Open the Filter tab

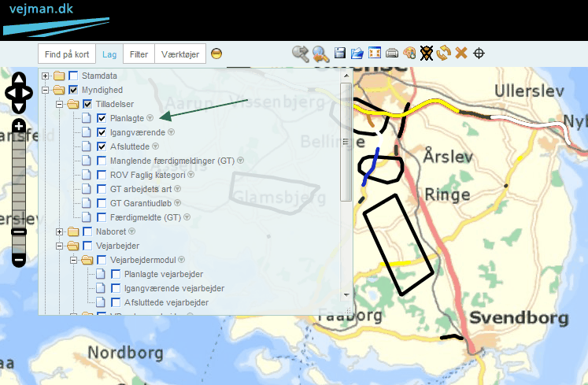139,54
